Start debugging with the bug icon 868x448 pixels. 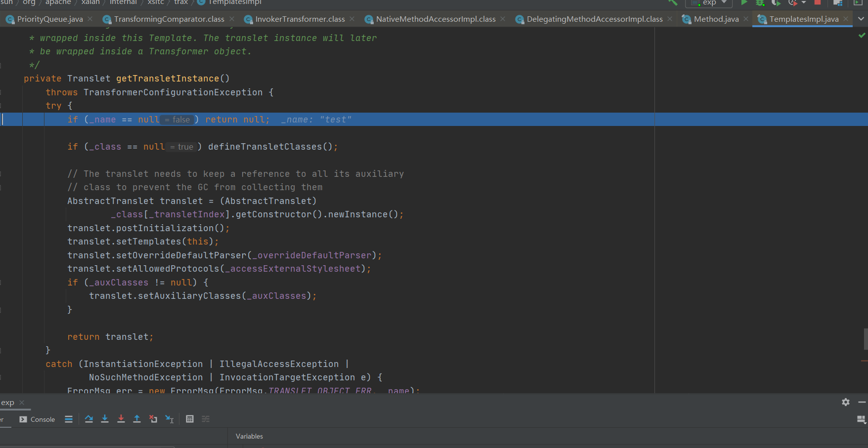pos(760,2)
